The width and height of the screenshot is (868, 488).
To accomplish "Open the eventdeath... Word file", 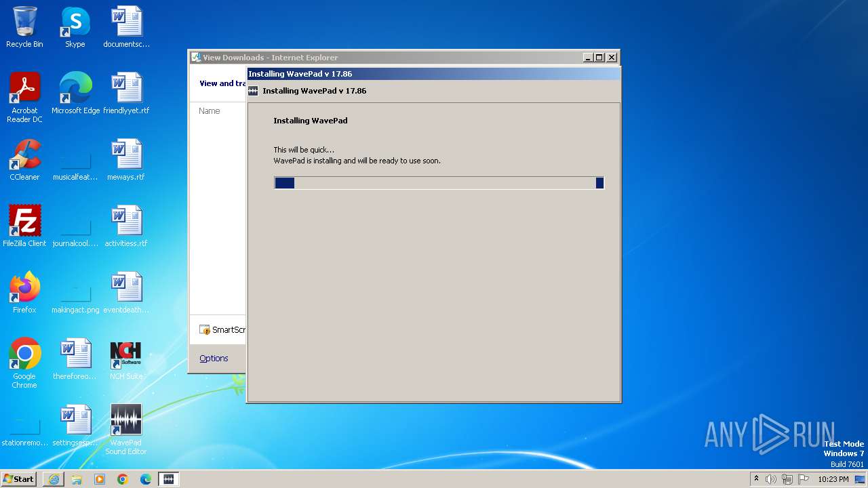I will tap(126, 292).
